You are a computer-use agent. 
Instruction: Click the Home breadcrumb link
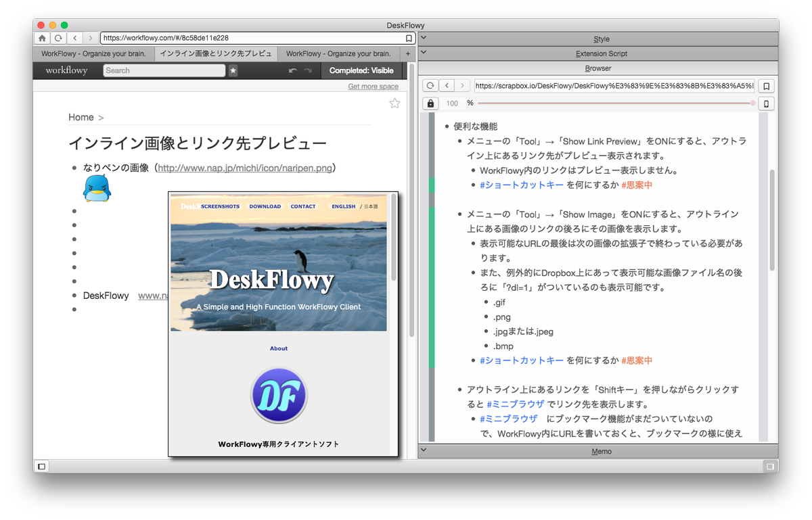coord(81,117)
